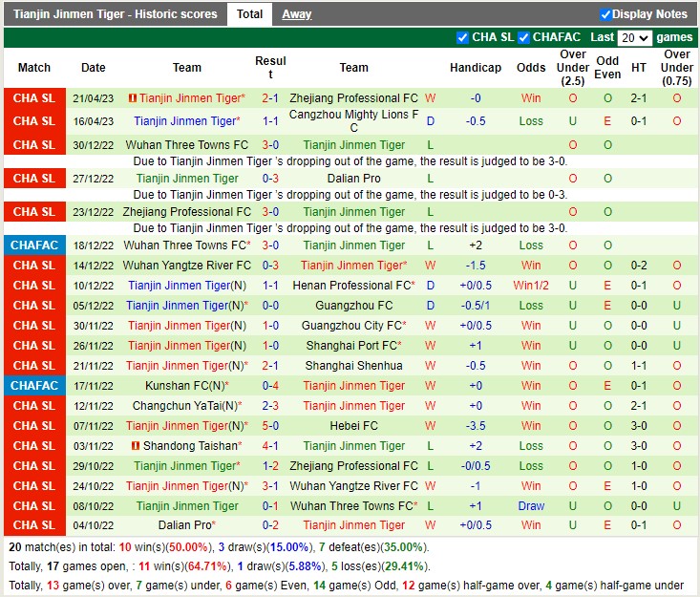Click the red card icon beside Tianjin Jinmen Tiger on 21/04/23
The width and height of the screenshot is (700, 597).
(x=132, y=97)
